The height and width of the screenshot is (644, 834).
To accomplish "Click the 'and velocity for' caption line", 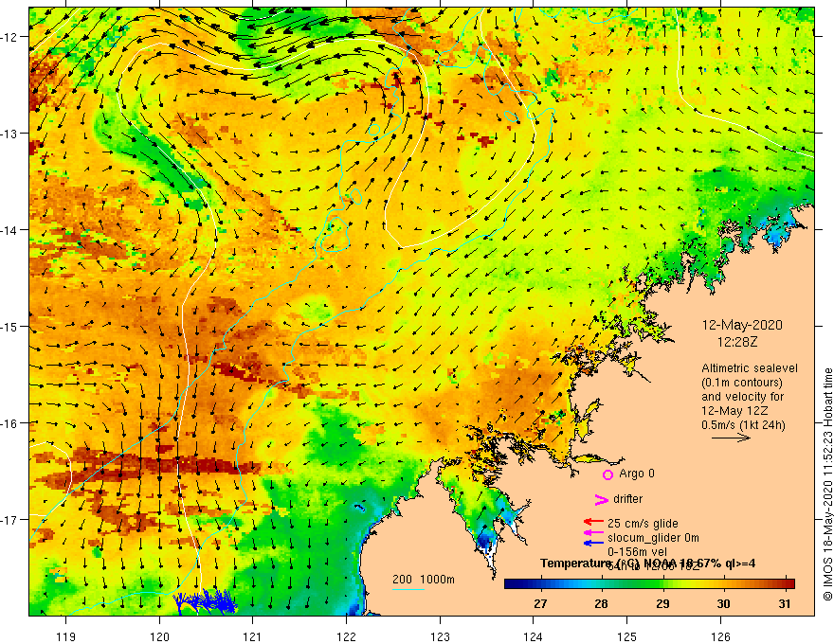I will tap(742, 397).
